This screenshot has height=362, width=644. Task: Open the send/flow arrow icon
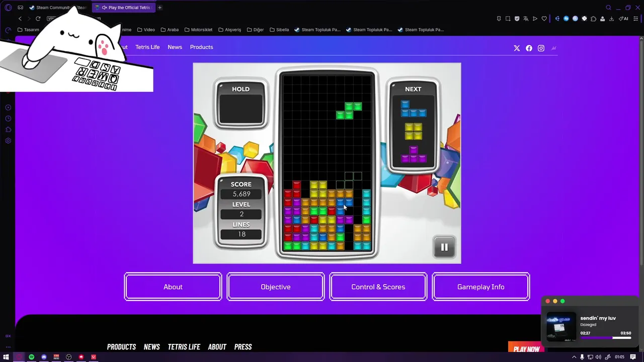pos(535,19)
